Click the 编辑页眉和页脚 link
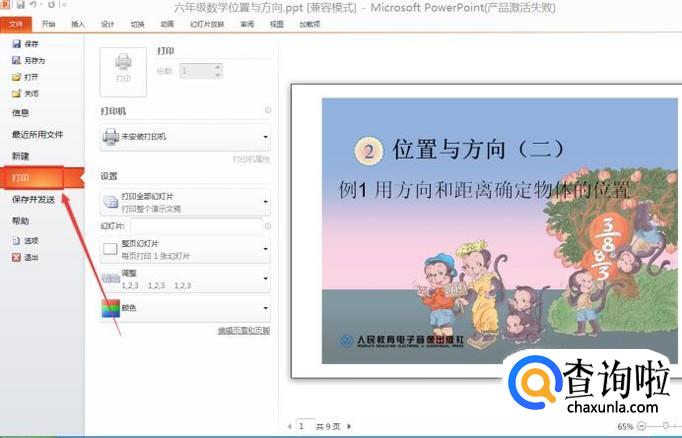Viewport: 682px width, 438px height. [x=244, y=331]
